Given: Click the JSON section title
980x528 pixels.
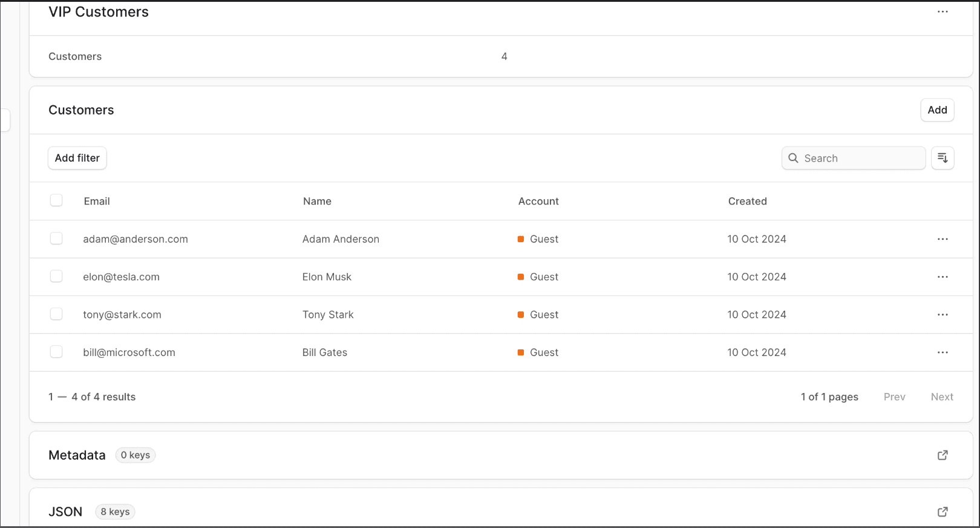Looking at the screenshot, I should tap(65, 512).
